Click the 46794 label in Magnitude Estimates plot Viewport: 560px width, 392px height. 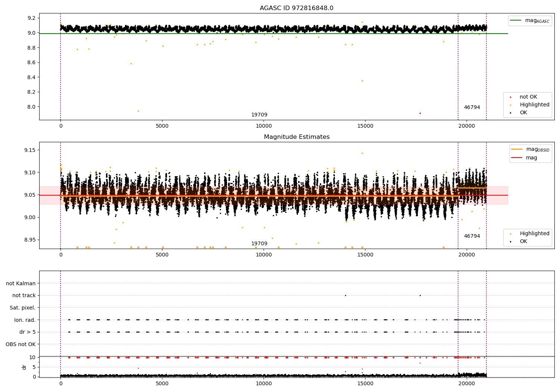(x=472, y=236)
